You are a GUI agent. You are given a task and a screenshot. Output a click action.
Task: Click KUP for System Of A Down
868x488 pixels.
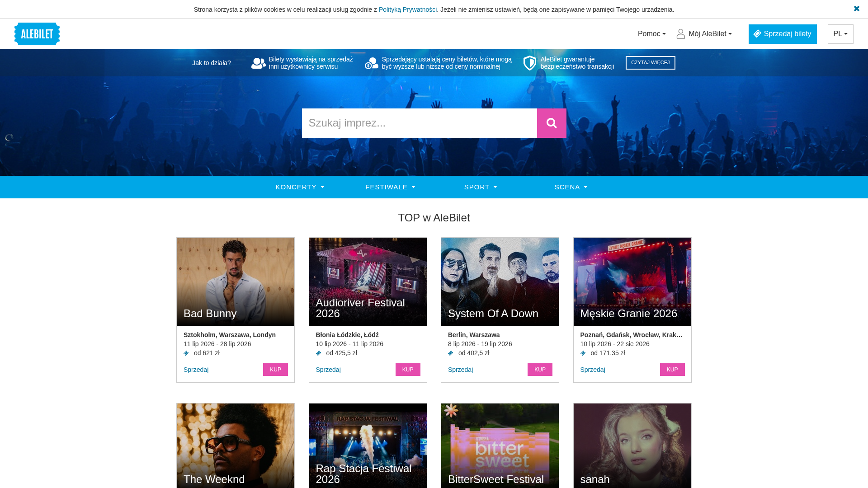540,370
